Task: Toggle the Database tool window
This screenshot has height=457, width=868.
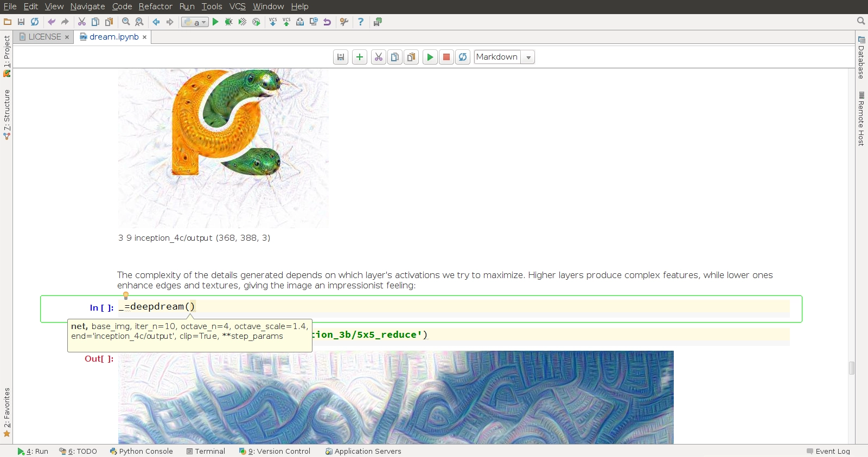Action: 861,57
